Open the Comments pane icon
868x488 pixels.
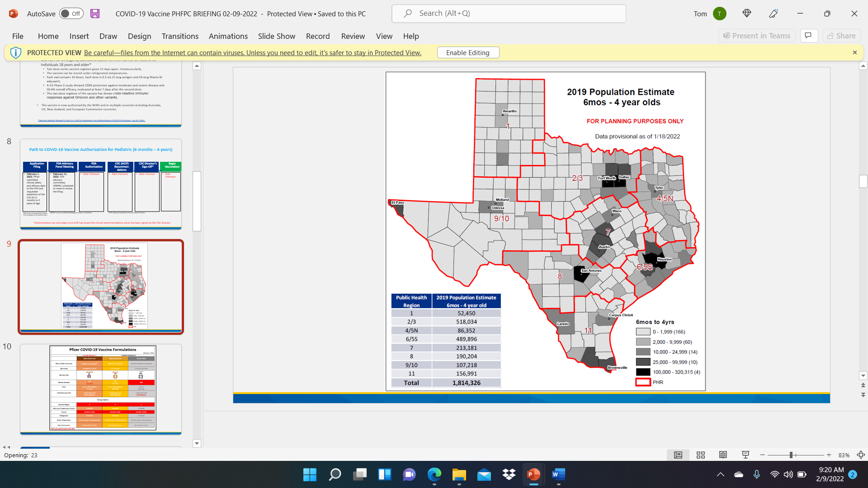click(809, 36)
